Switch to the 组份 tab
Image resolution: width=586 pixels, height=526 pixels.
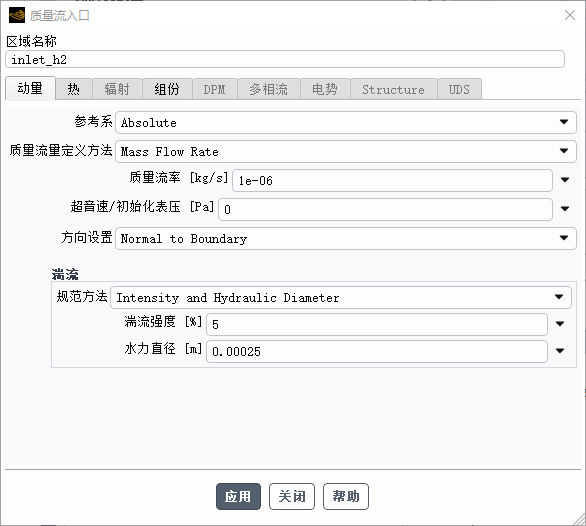(167, 89)
